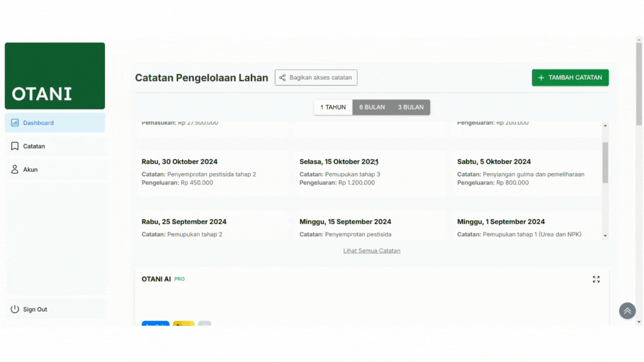Click the page scrollbar down arrow
This screenshot has width=644, height=362.
coord(639,322)
